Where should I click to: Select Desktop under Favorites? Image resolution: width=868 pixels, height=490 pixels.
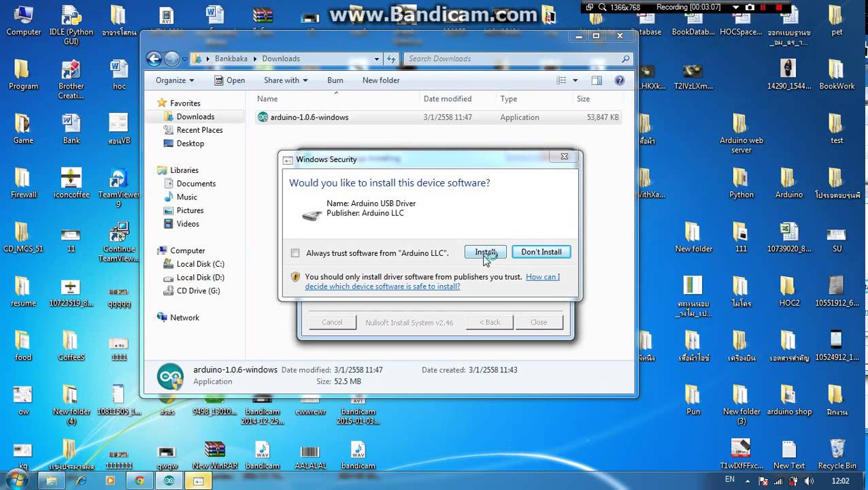(190, 144)
